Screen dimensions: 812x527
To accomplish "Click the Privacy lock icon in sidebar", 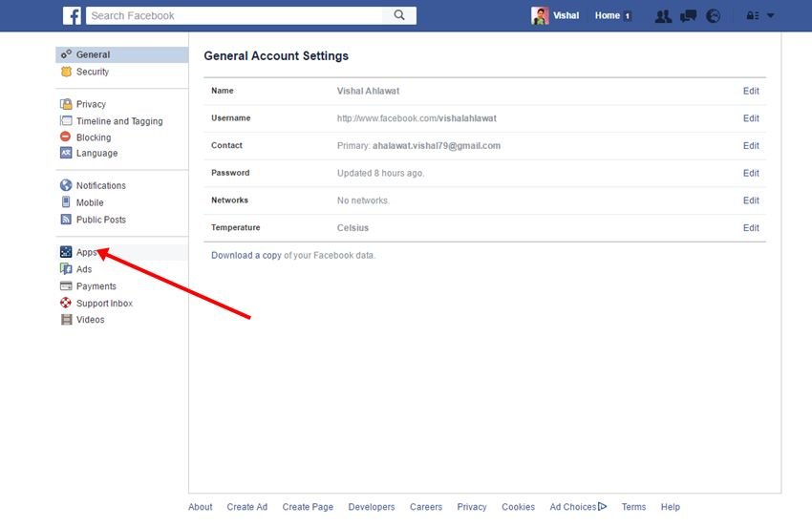I will click(x=66, y=104).
